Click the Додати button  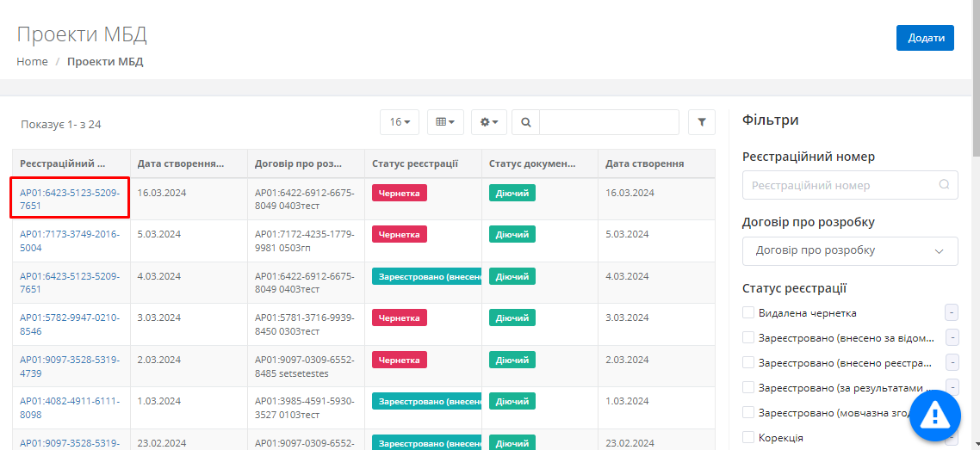(x=925, y=38)
